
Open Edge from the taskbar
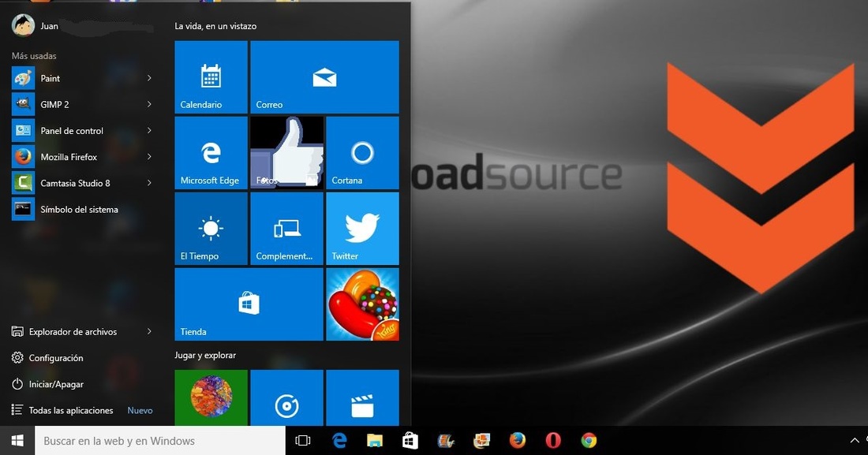[x=339, y=441]
